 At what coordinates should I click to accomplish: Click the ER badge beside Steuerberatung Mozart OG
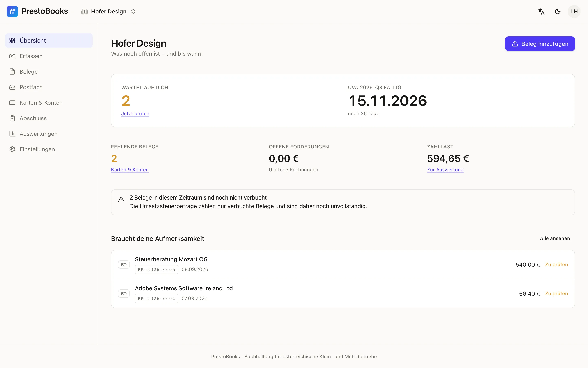pos(124,265)
